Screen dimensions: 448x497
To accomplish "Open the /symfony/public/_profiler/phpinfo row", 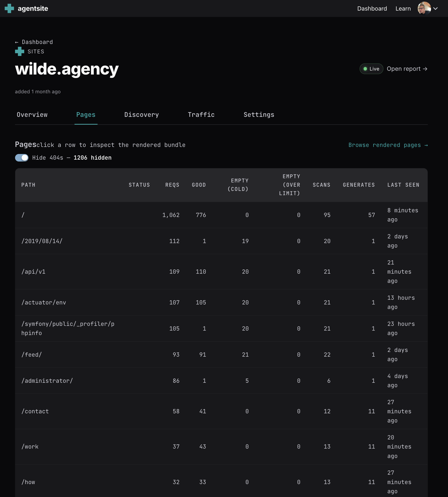I will pyautogui.click(x=221, y=329).
